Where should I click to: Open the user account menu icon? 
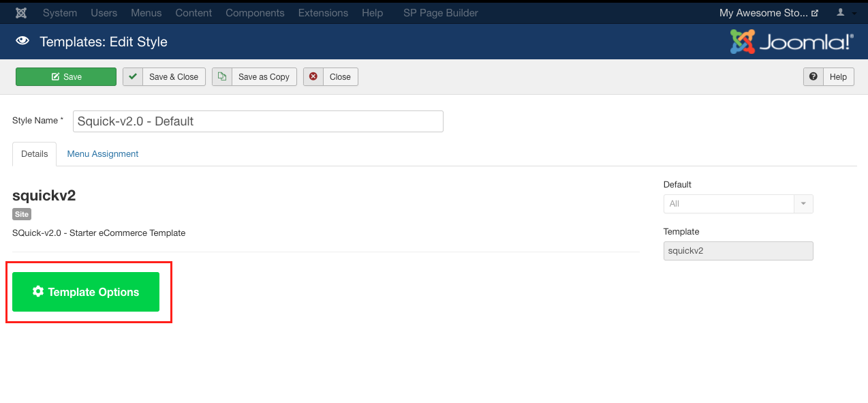coord(840,13)
